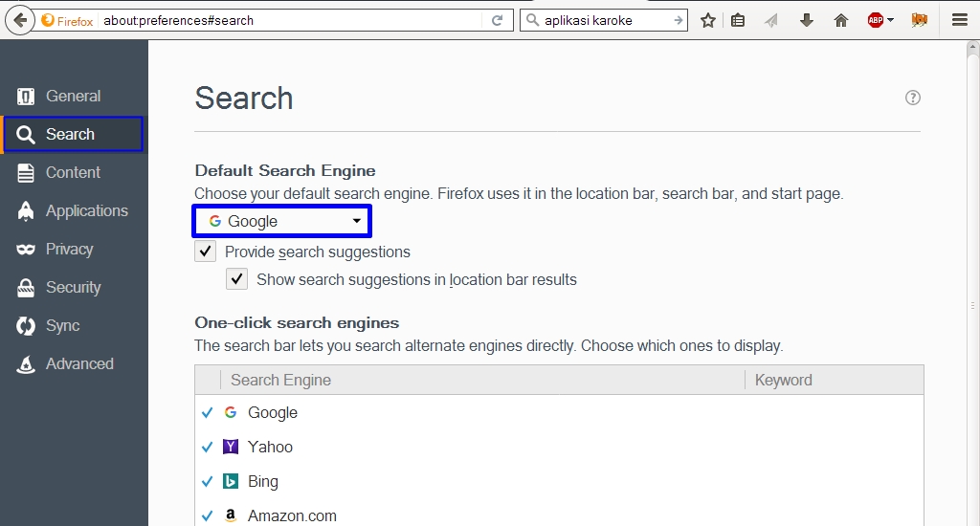The height and width of the screenshot is (526, 980).
Task: Click the search go arrow button
Action: pos(678,20)
